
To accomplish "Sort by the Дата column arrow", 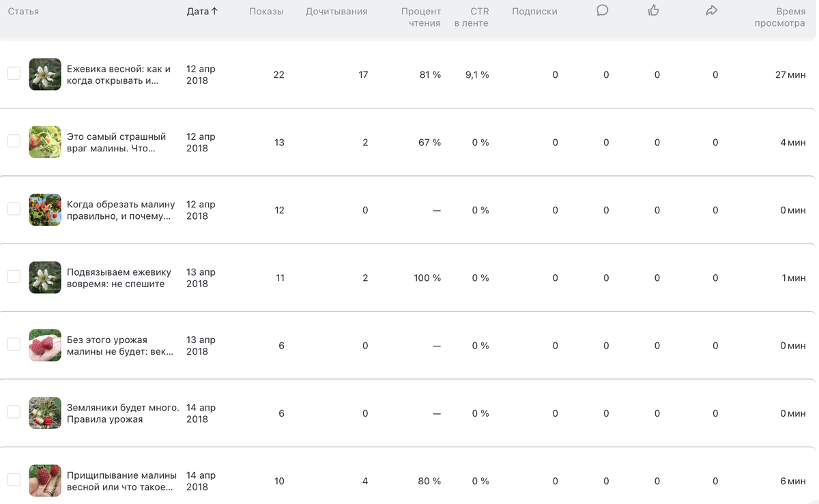I will 214,12.
